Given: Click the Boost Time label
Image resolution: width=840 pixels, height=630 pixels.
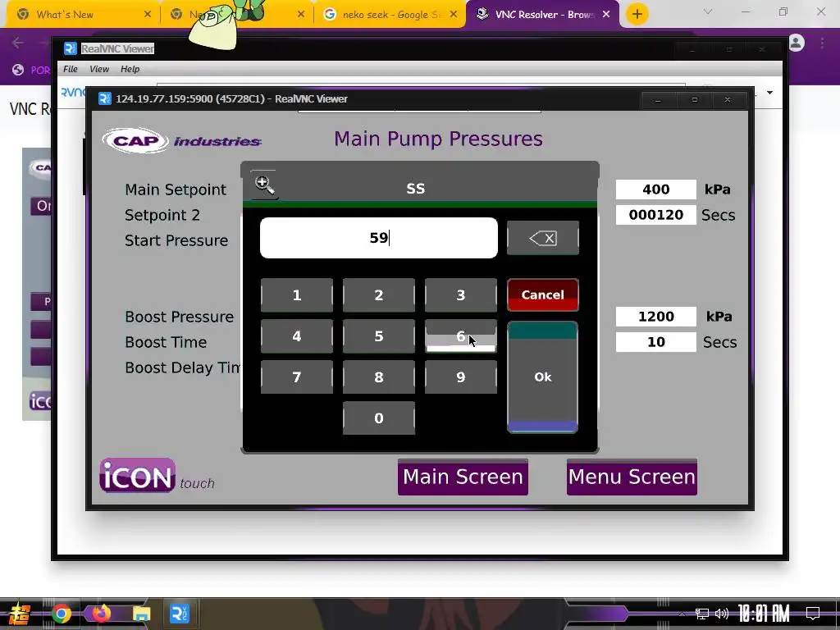Looking at the screenshot, I should (166, 342).
